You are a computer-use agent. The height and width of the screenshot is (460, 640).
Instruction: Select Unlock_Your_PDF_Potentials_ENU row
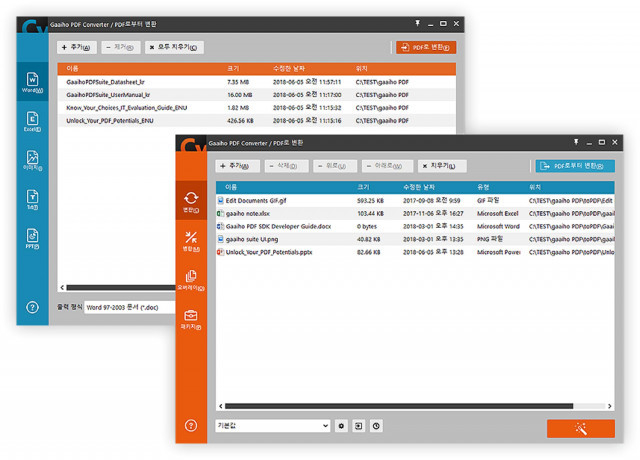pyautogui.click(x=257, y=121)
